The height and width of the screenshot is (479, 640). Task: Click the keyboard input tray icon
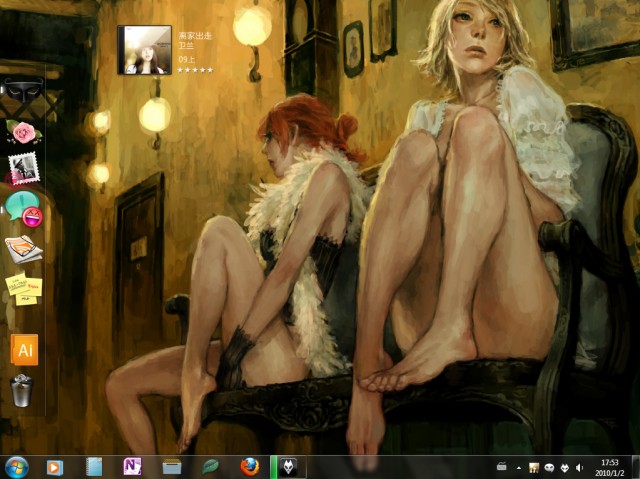pos(502,466)
